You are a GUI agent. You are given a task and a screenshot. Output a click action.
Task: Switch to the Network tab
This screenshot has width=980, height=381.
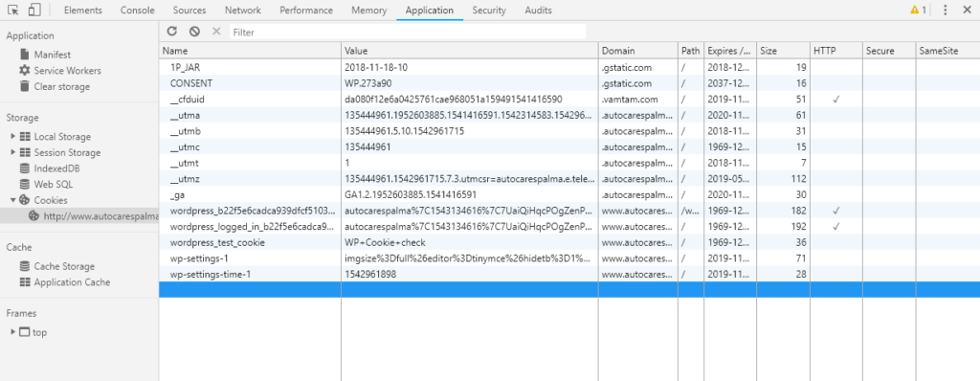pyautogui.click(x=243, y=10)
